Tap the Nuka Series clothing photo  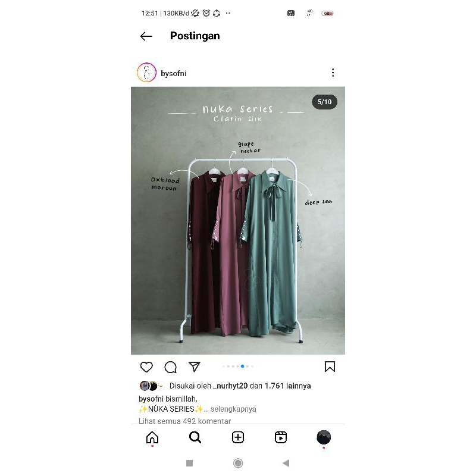click(237, 221)
